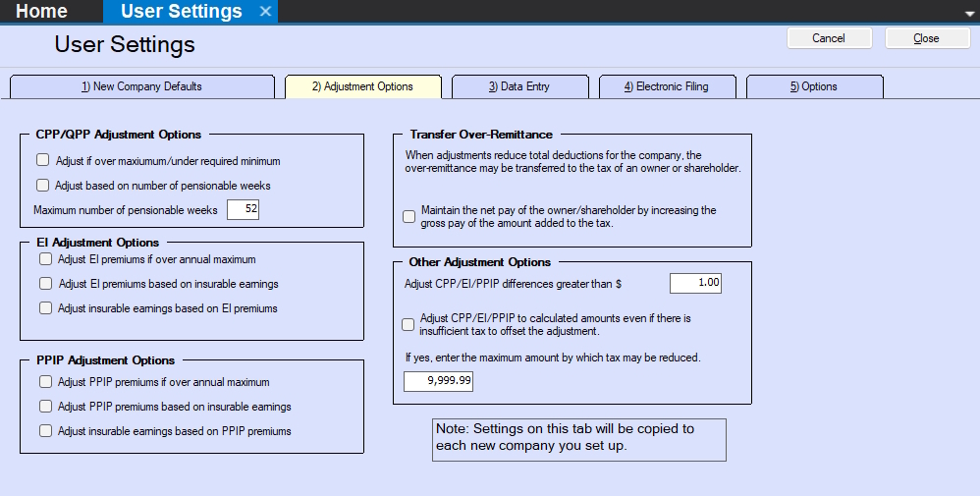Image resolution: width=980 pixels, height=496 pixels.
Task: Click the Close button
Action: click(x=927, y=38)
